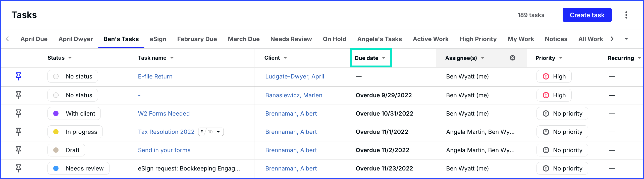The image size is (644, 179).
Task: Open the Active Work tab
Action: pyautogui.click(x=431, y=39)
